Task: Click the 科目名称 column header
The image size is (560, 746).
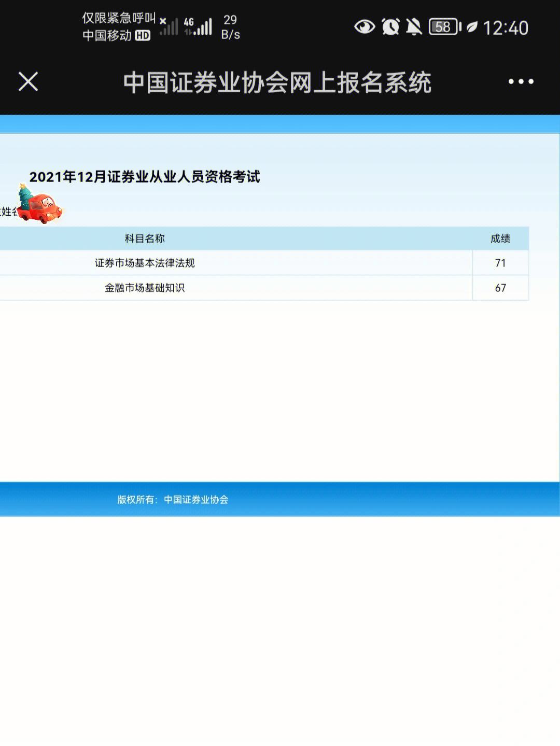Action: pos(145,238)
